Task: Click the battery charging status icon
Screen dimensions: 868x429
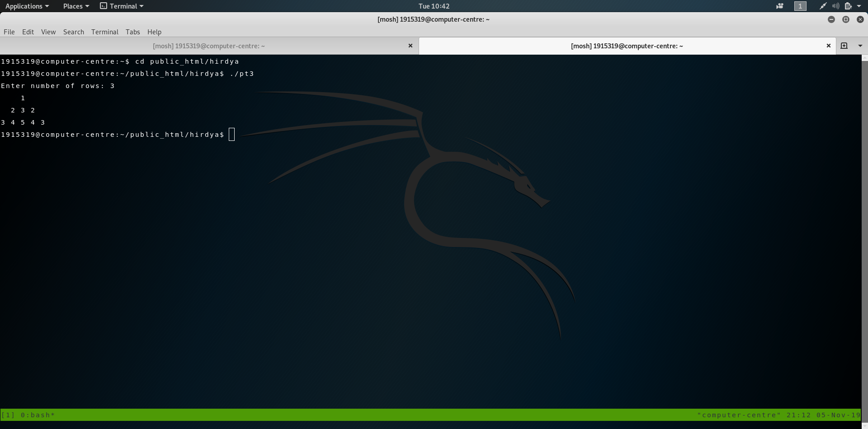Action: pyautogui.click(x=848, y=6)
